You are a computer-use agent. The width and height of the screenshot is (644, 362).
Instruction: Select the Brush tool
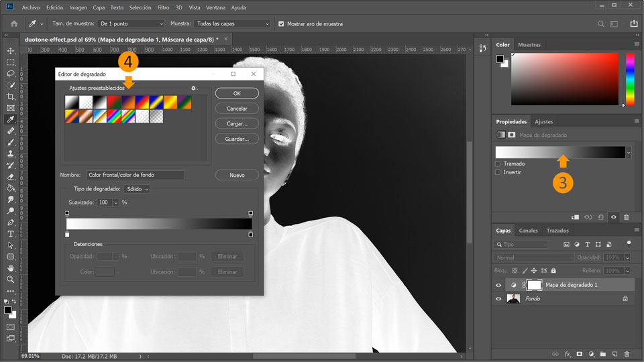pos(11,142)
